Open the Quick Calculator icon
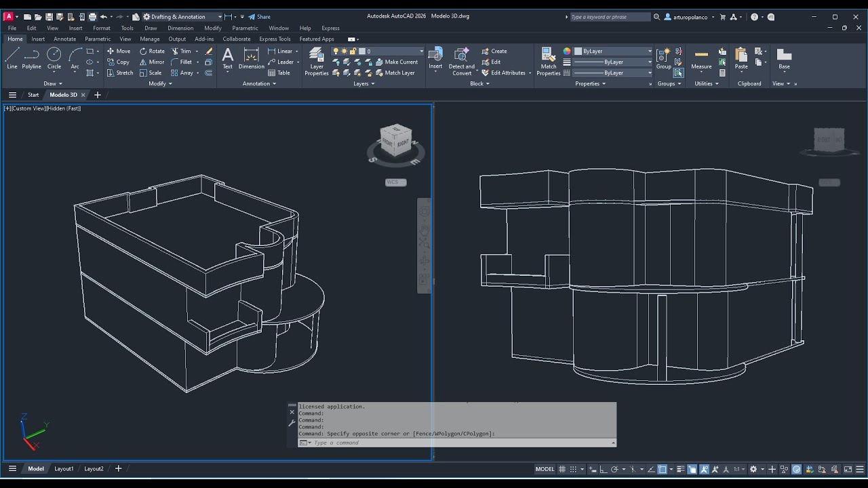 coord(722,73)
